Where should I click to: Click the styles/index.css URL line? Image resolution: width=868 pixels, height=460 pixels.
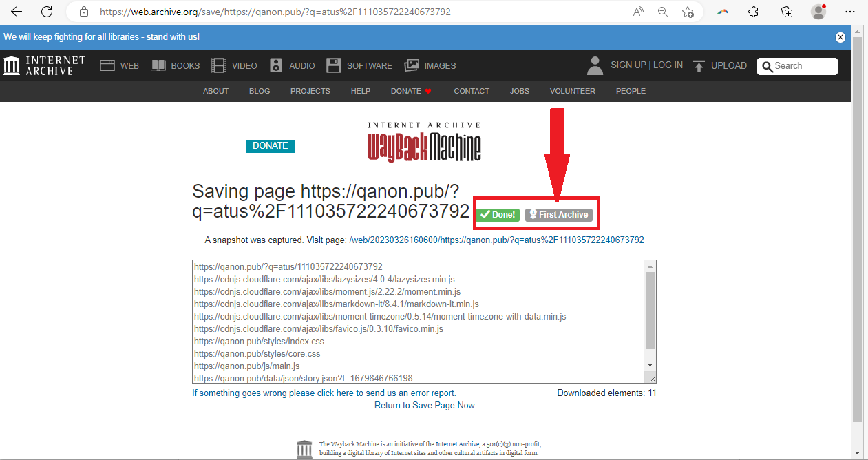pos(259,342)
